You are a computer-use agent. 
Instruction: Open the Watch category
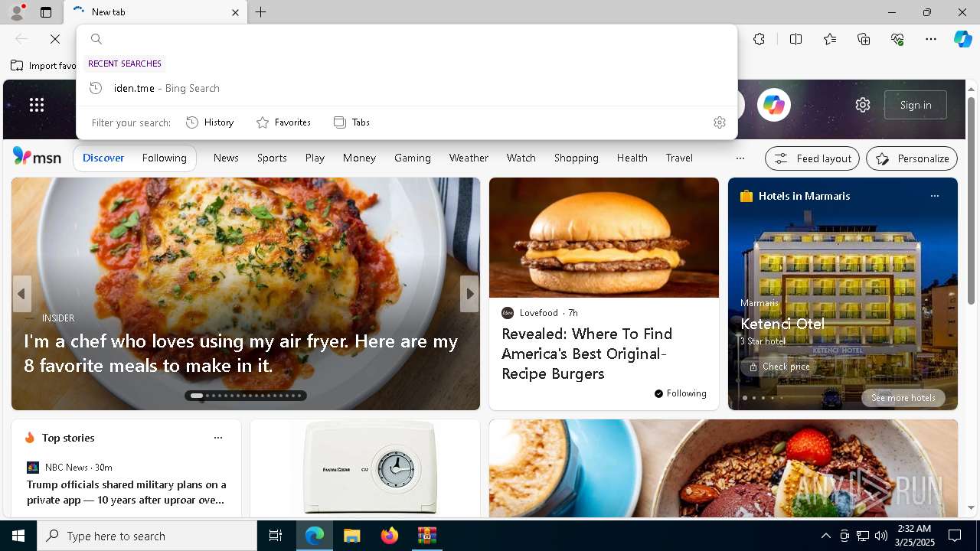point(521,158)
